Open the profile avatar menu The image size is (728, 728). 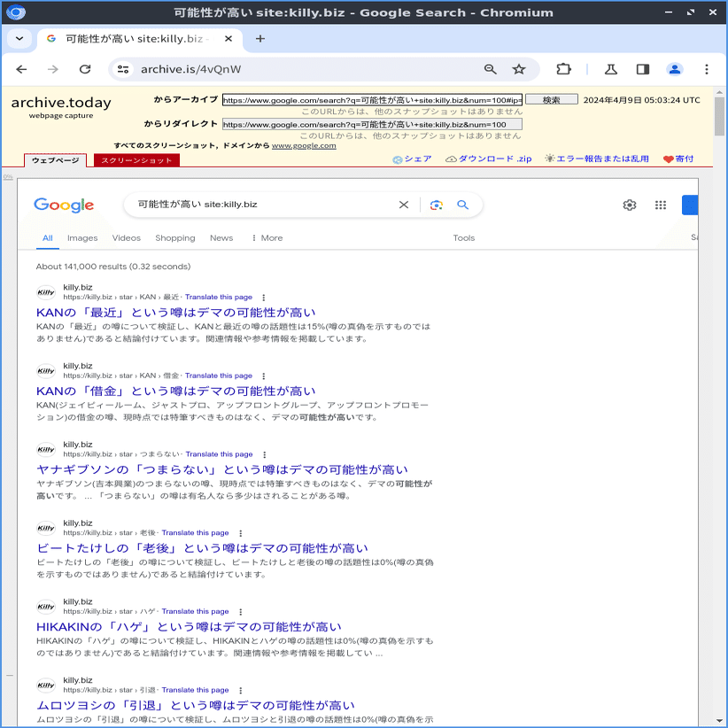(x=674, y=69)
